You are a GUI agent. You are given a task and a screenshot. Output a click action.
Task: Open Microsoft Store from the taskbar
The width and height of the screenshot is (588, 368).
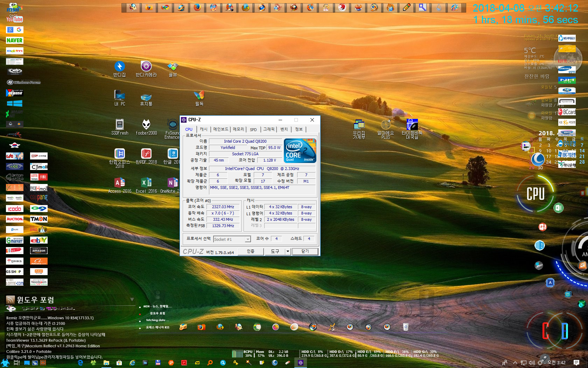119,363
